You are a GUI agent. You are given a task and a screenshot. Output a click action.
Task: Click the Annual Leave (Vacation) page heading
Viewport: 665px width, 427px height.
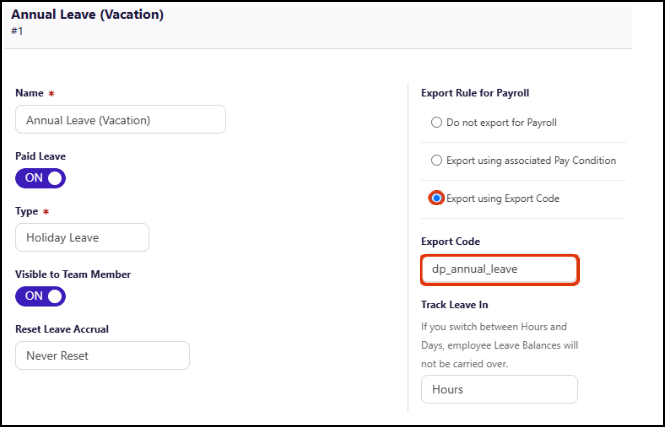click(x=87, y=15)
